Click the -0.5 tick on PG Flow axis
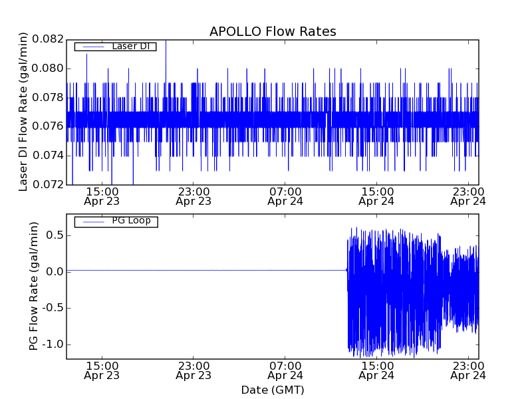 pos(53,308)
